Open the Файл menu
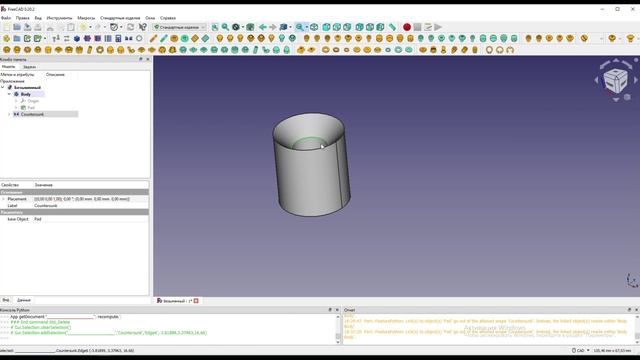 coord(6,18)
